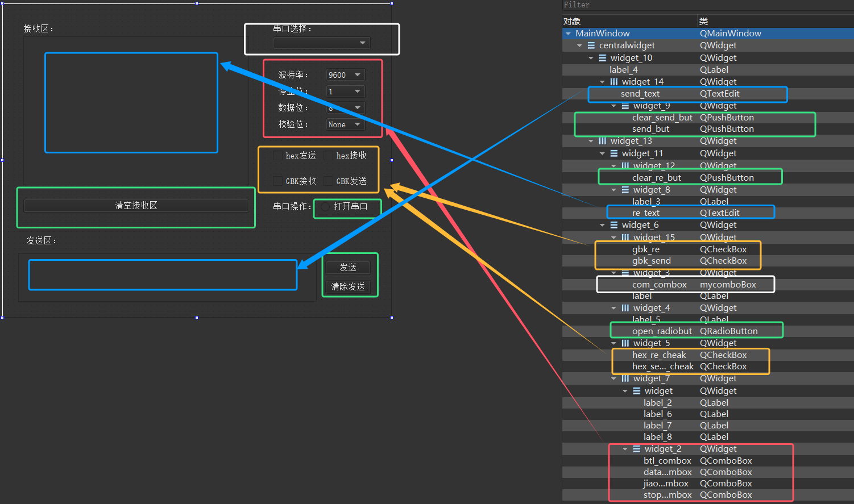Select the 打开串口 radio button
This screenshot has height=504, width=854.
coord(325,207)
